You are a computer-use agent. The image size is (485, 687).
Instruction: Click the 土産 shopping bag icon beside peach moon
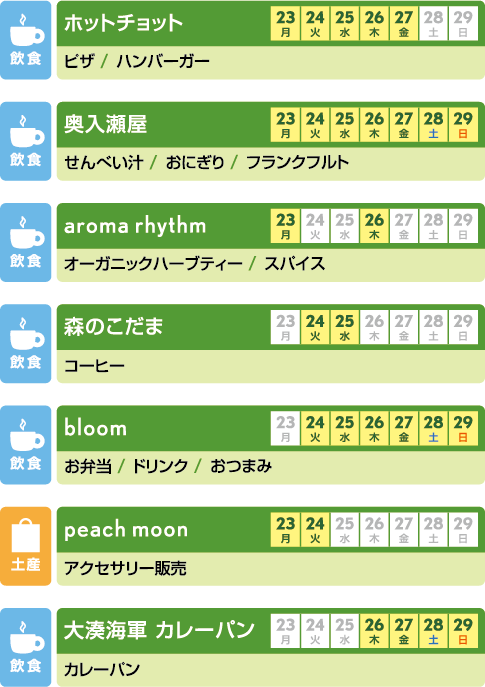25,546
